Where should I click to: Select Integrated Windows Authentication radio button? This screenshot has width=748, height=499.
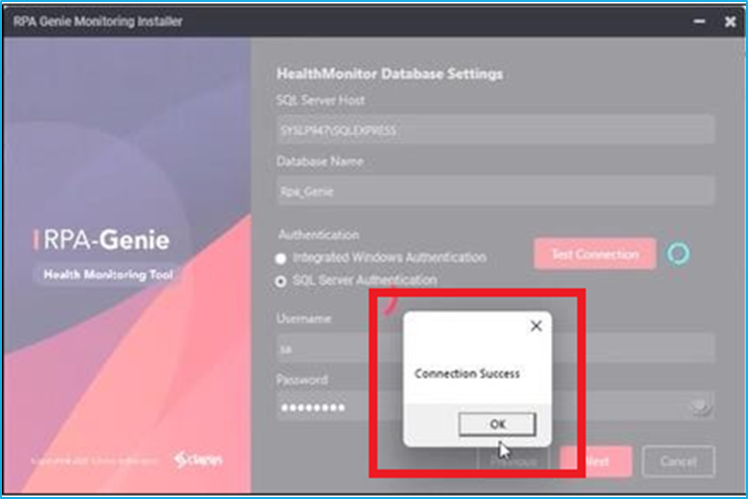(x=281, y=258)
